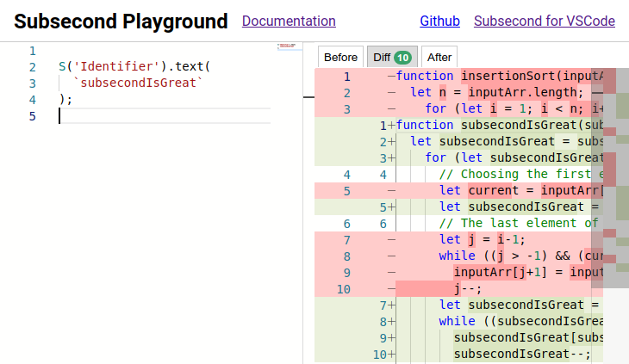Place cursor on empty editor line 5
Screen dimensions: 629x364
pyautogui.click(x=165, y=116)
